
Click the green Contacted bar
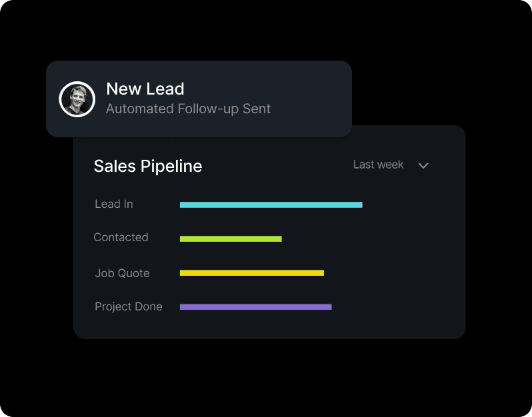click(x=231, y=238)
